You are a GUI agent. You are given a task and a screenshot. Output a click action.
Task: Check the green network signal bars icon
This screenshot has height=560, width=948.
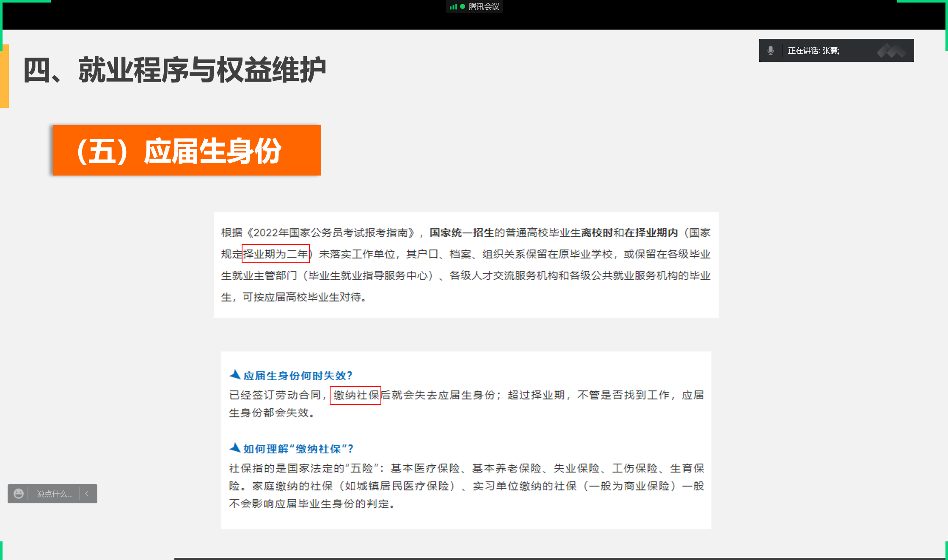pos(453,7)
